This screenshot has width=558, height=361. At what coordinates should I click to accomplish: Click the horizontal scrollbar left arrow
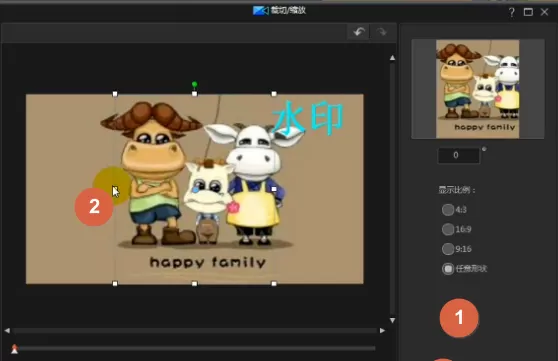pyautogui.click(x=7, y=330)
